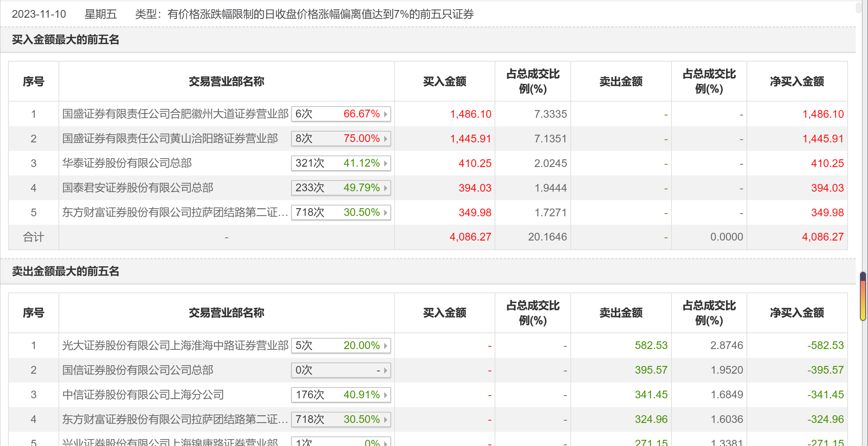868x446 pixels.
Task: Open the 0次 stats box for 国信证券公司总部
Action: coord(341,371)
